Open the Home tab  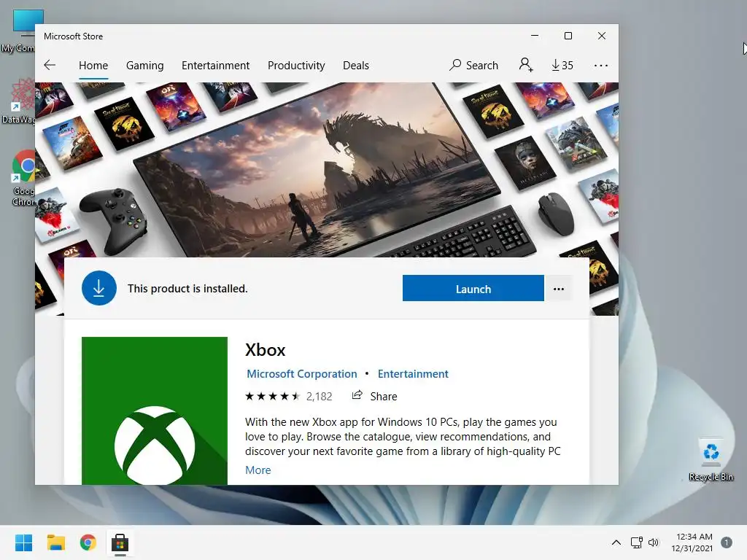point(93,65)
